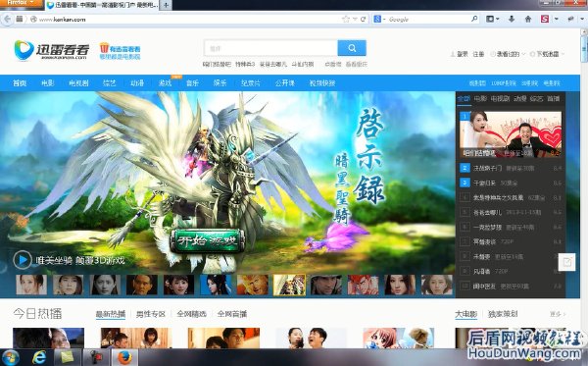Click the Firefox downloads arrow icon
588x366 pixels.
pyautogui.click(x=512, y=19)
